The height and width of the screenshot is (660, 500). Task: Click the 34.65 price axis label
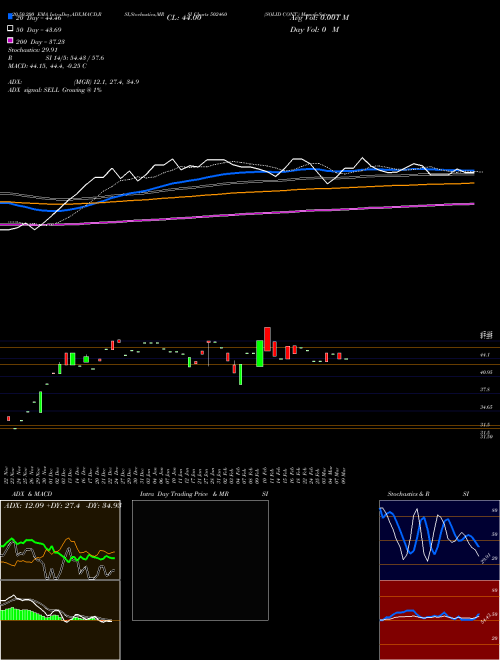click(x=486, y=407)
